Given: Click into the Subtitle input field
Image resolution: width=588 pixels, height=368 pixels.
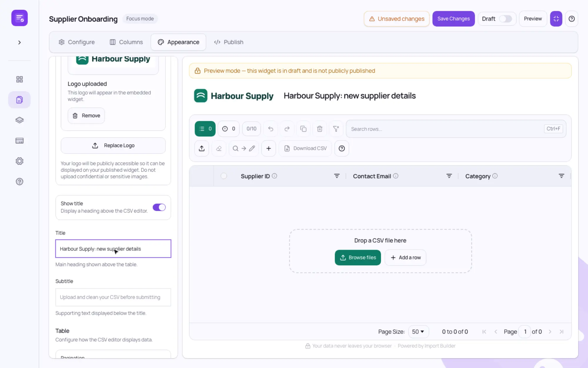Looking at the screenshot, I should click(113, 297).
